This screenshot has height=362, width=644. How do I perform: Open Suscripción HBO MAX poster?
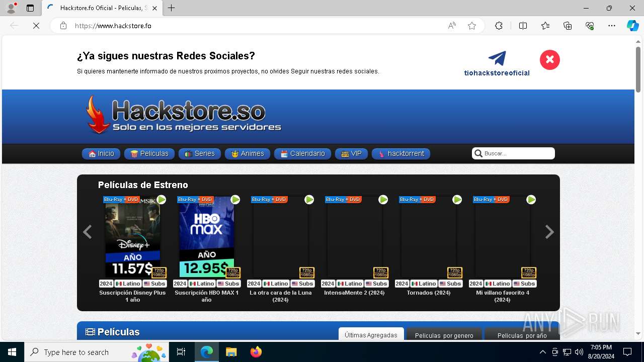(206, 237)
